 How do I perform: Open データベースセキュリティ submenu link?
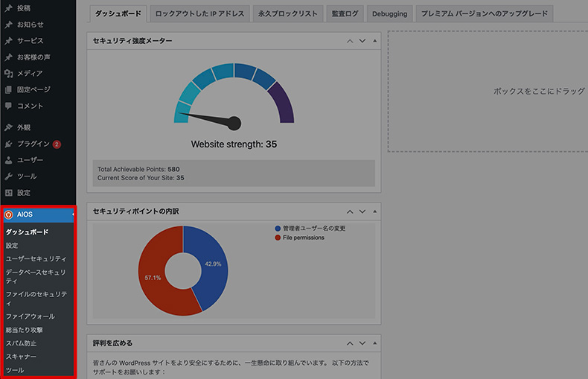36,276
